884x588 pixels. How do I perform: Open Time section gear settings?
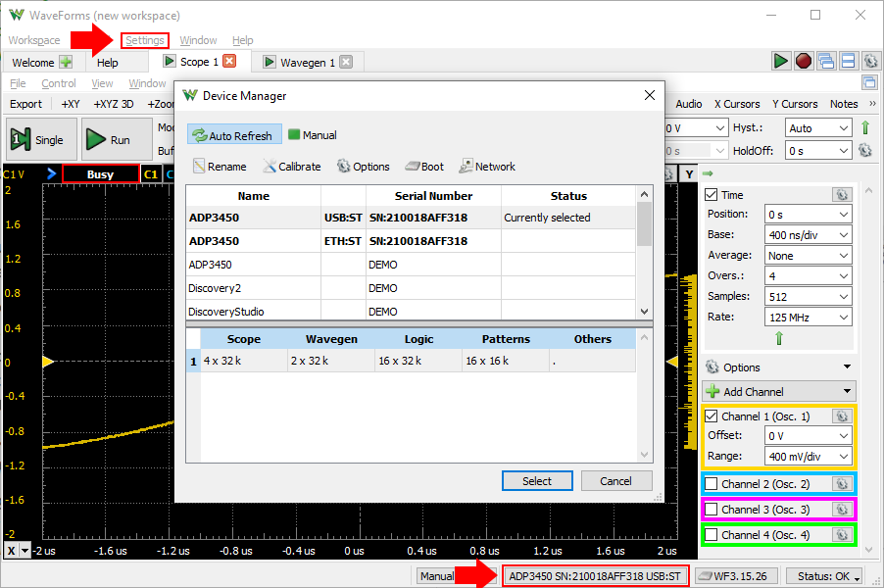(x=842, y=194)
